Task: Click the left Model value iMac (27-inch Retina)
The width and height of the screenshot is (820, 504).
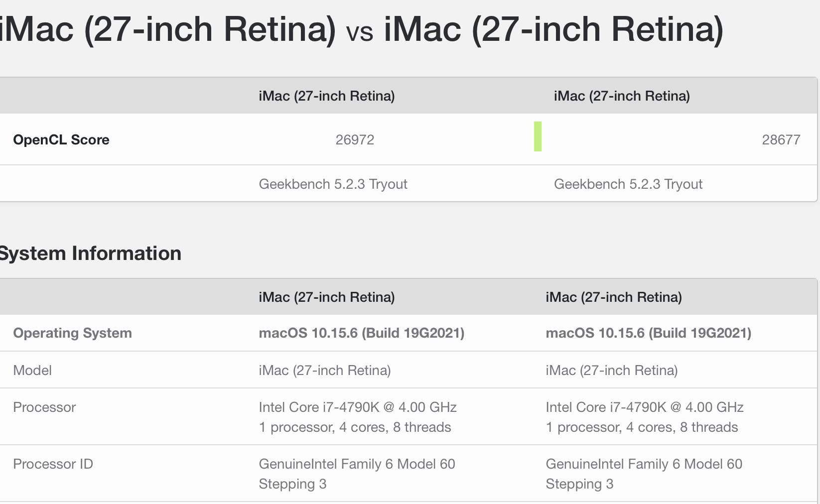Action: point(324,371)
